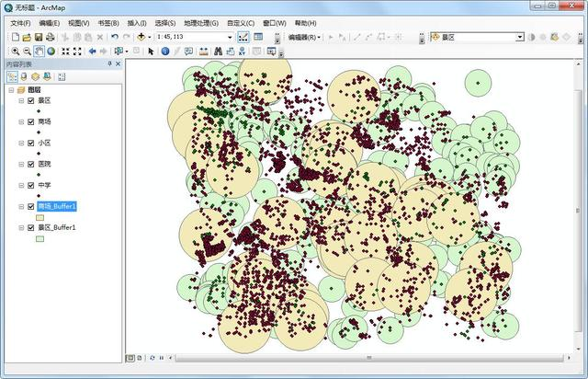This screenshot has width=588, height=379.
Task: Open the Editor toolbar icon
Action: point(243,37)
